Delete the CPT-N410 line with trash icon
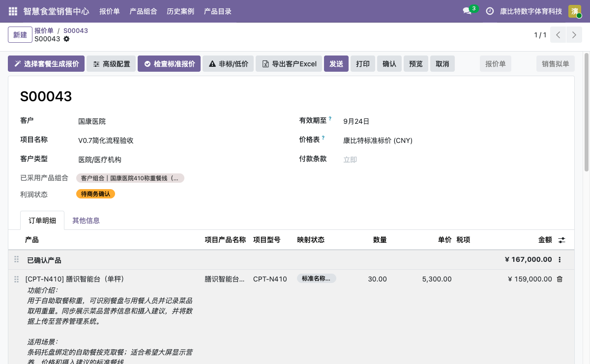This screenshot has height=364, width=590. (x=560, y=279)
